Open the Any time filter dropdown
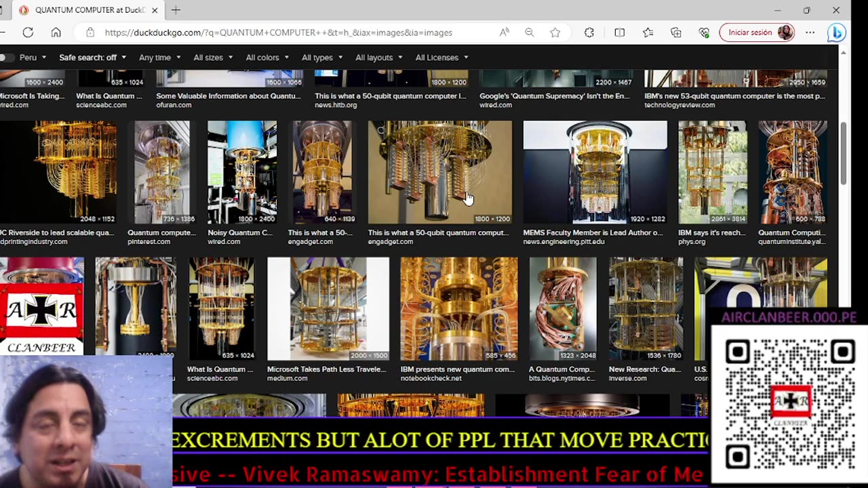Image resolution: width=868 pixels, height=488 pixels. point(160,58)
